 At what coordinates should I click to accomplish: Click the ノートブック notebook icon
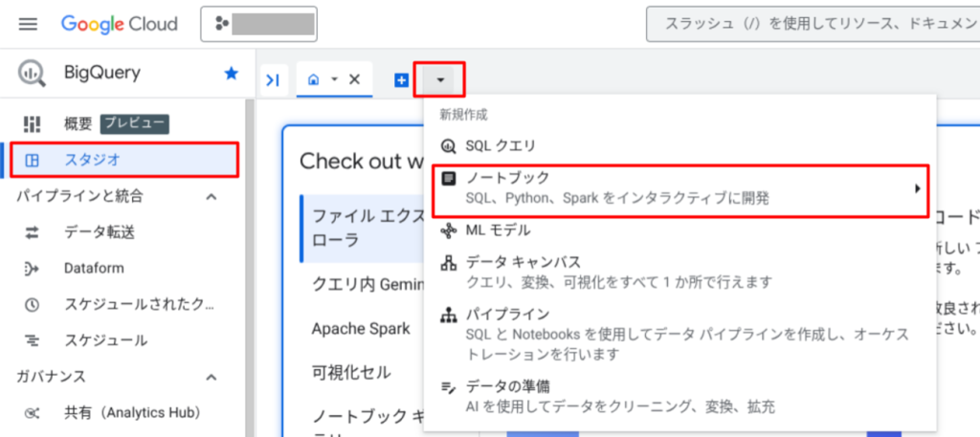point(448,179)
